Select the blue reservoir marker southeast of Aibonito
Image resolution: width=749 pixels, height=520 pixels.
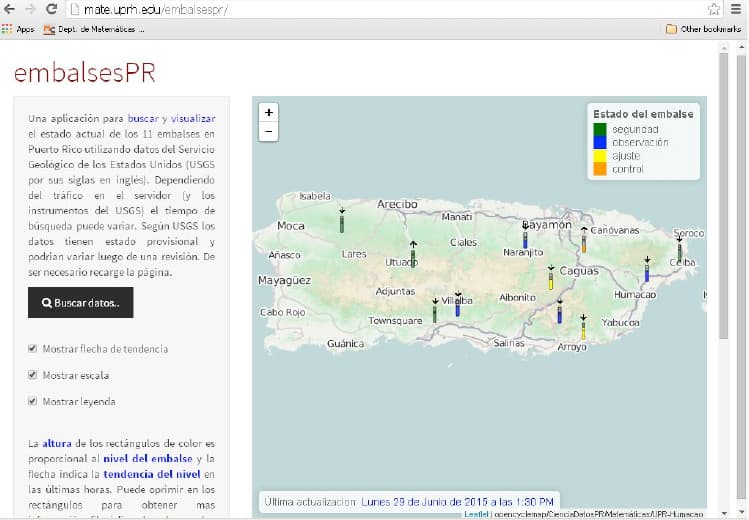click(559, 315)
